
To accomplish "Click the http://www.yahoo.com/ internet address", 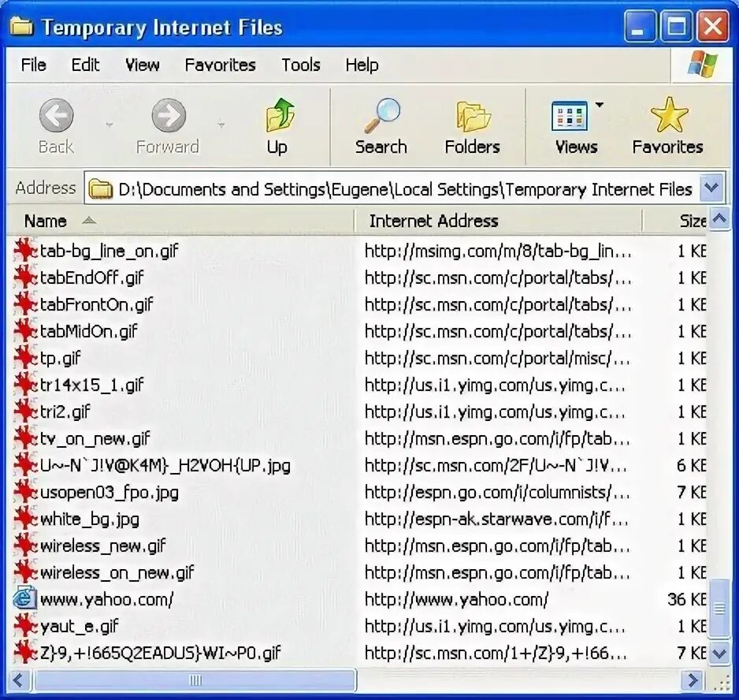I will tap(456, 600).
